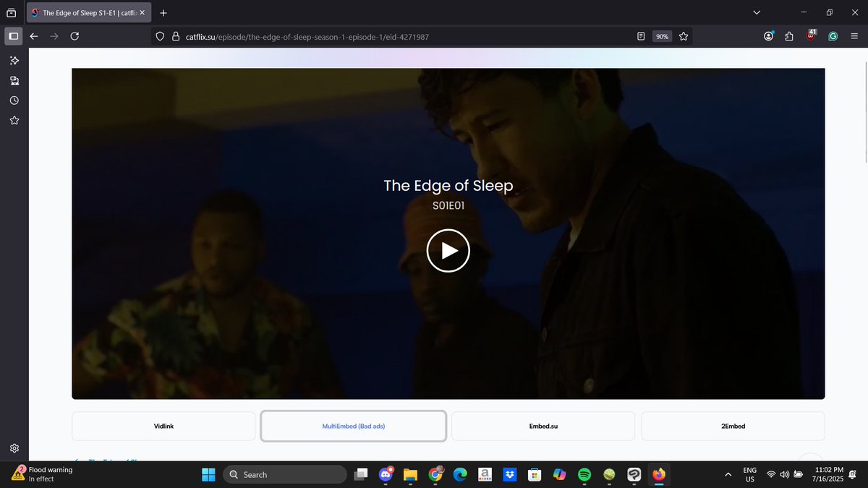Screen dimensions: 868x488
Task: Open Microsoft Edge from taskbar
Action: click(460, 474)
